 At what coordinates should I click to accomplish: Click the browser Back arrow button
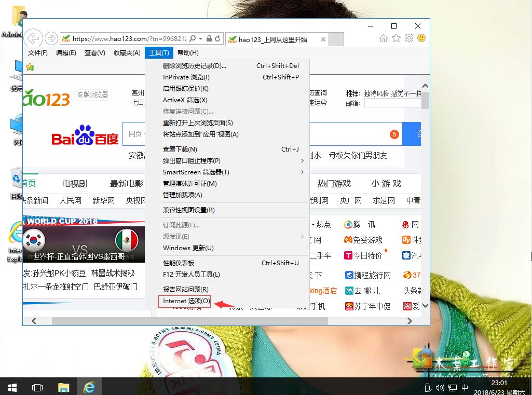coord(33,38)
